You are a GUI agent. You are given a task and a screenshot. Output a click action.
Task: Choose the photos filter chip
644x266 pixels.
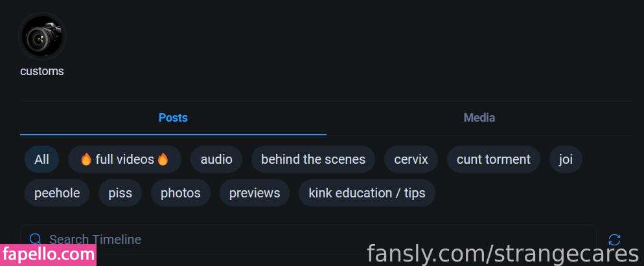pos(181,193)
